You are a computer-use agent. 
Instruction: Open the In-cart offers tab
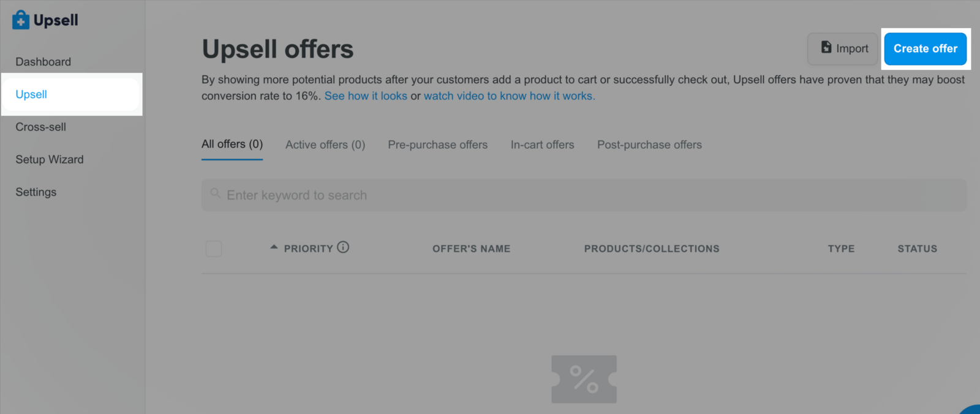542,145
